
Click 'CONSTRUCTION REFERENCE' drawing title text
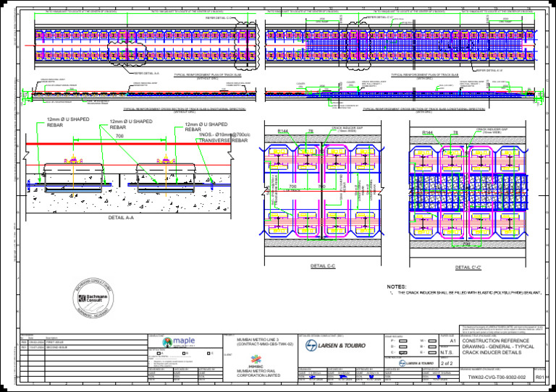tap(496, 341)
